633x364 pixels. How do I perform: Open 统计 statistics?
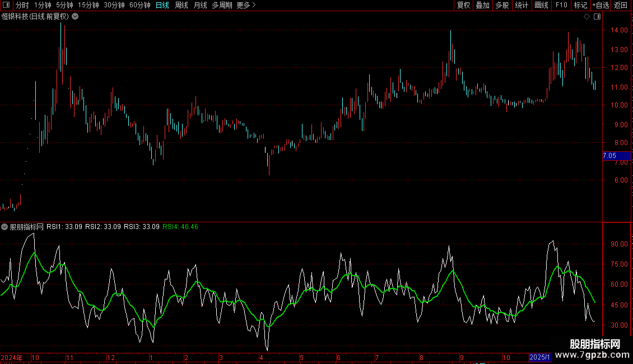522,5
